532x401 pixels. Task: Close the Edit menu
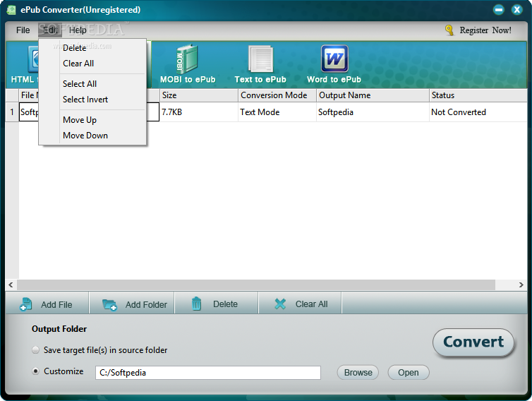[x=50, y=30]
